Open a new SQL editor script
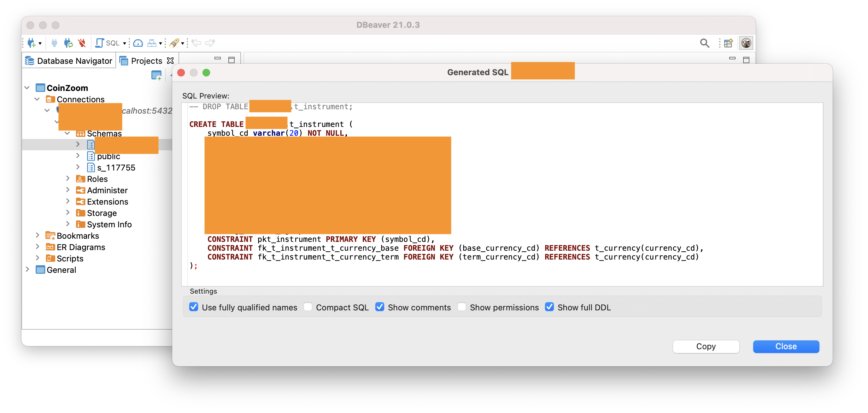This screenshot has width=868, height=413. [107, 43]
